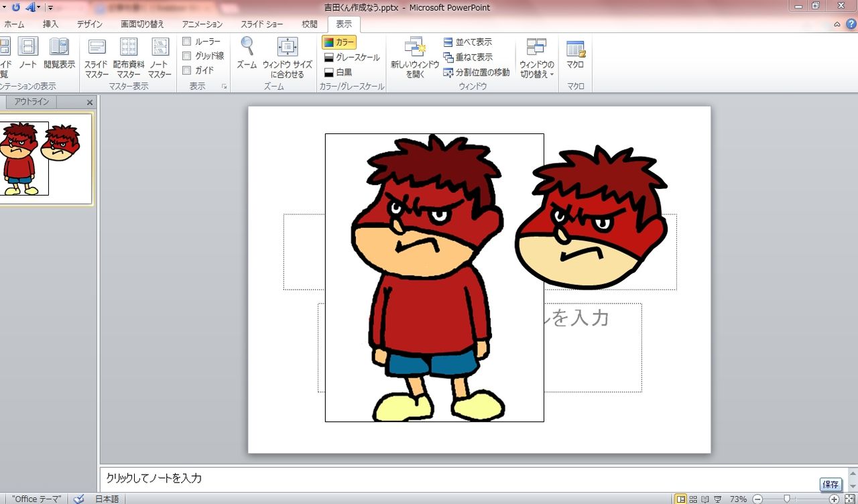
Task: Fit slide to current window in status bar
Action: (x=851, y=499)
